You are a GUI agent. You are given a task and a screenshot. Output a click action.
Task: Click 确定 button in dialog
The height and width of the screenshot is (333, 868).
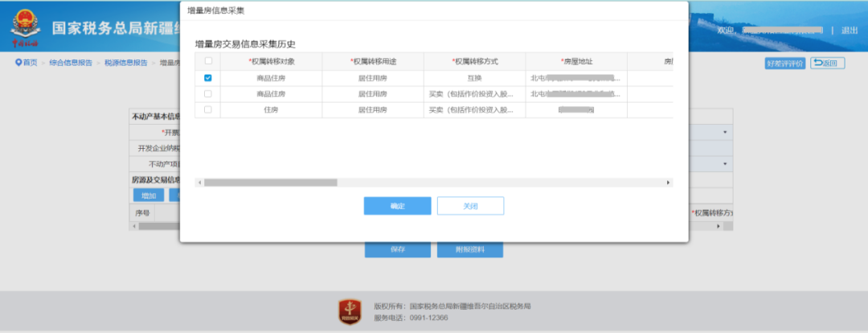point(398,206)
